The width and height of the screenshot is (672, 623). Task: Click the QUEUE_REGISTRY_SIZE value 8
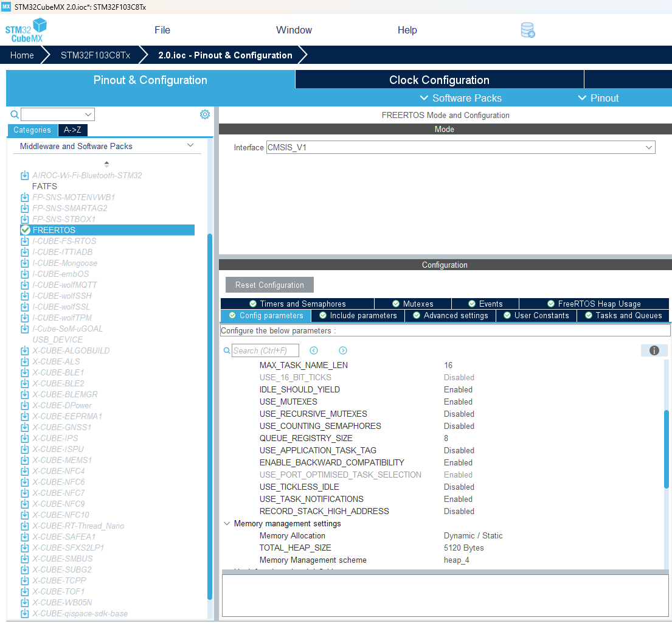tap(446, 438)
